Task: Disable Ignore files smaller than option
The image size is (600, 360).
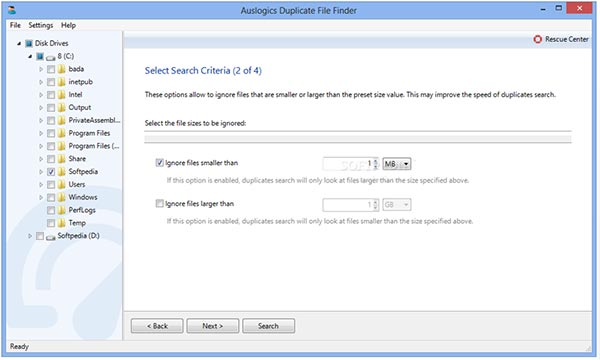Action: tap(160, 163)
